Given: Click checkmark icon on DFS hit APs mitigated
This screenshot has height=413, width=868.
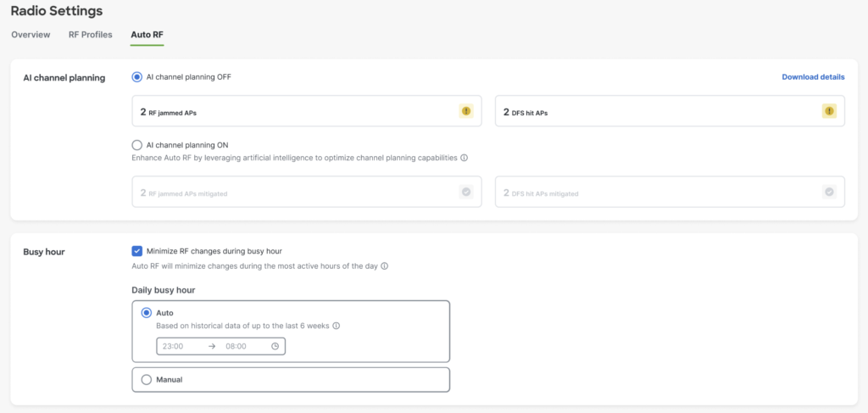Looking at the screenshot, I should [x=828, y=193].
